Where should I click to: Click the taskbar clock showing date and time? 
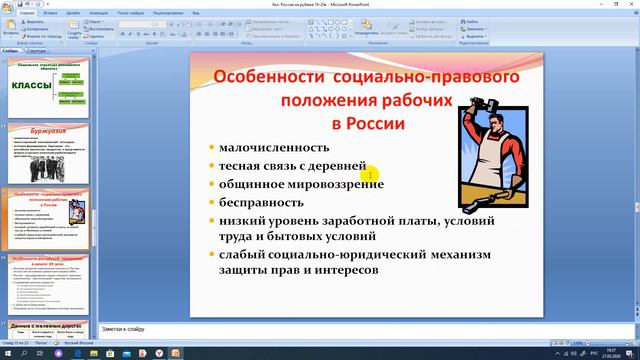pyautogui.click(x=611, y=353)
